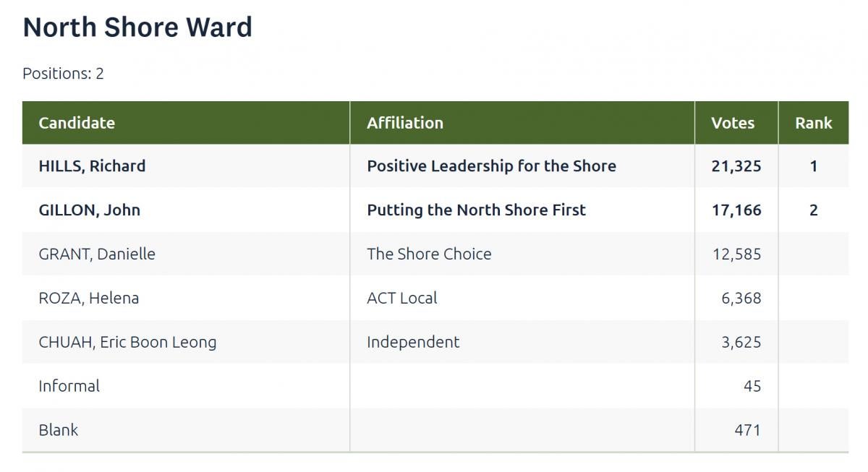Screen dimensions: 868x472
Task: Click the North Shore Ward heading
Action: [x=137, y=27]
